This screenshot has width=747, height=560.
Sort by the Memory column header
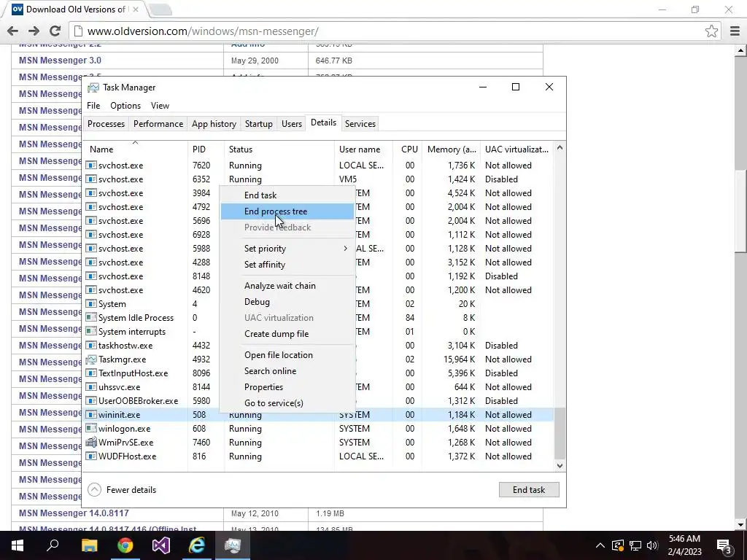point(451,149)
